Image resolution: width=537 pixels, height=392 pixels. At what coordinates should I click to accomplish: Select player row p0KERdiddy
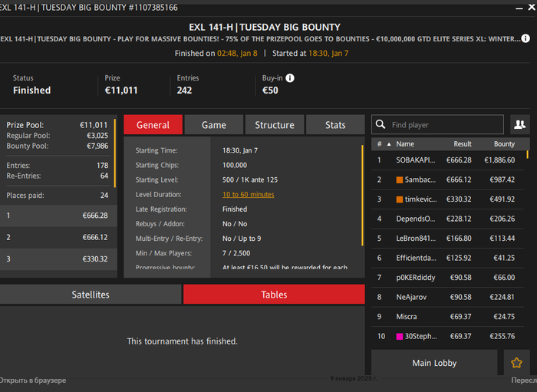(447, 277)
